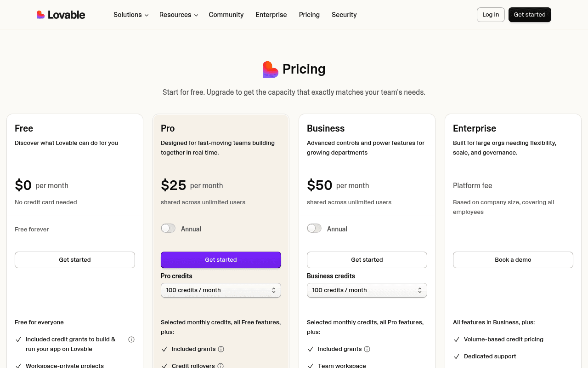Click the purple Pro Get started button
Screen dimensions: 588x368
point(221,260)
